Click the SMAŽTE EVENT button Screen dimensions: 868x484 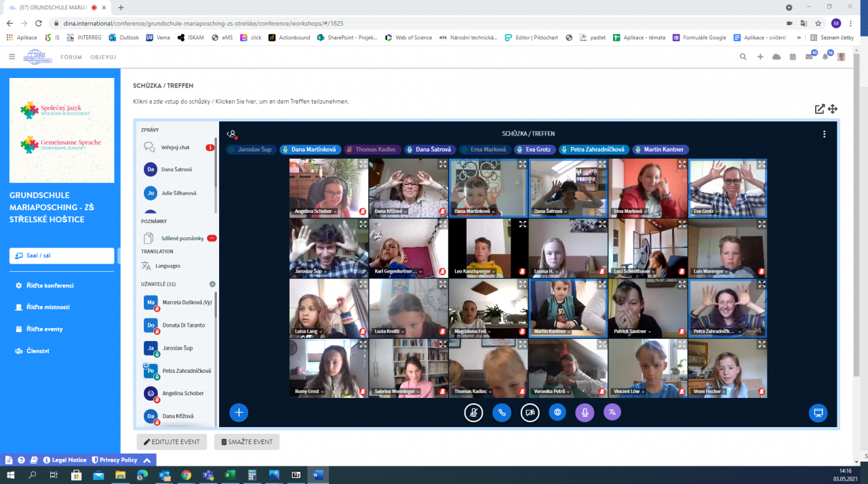click(x=247, y=442)
